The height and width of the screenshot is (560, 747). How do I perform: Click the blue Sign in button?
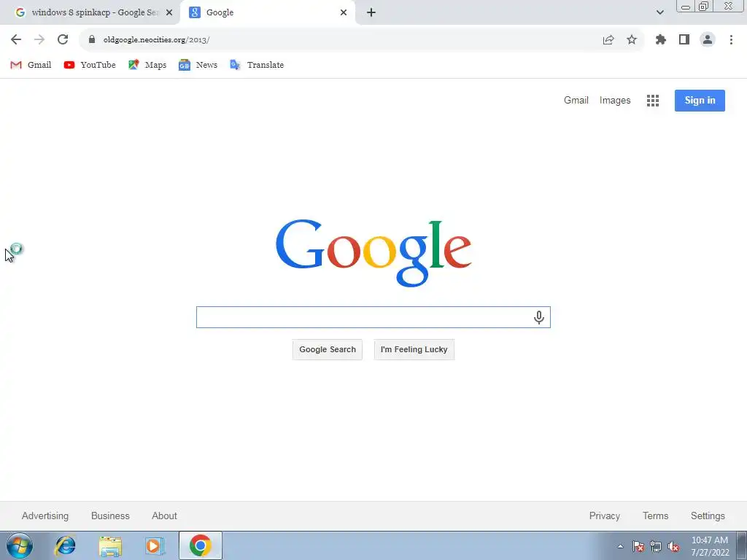(700, 100)
